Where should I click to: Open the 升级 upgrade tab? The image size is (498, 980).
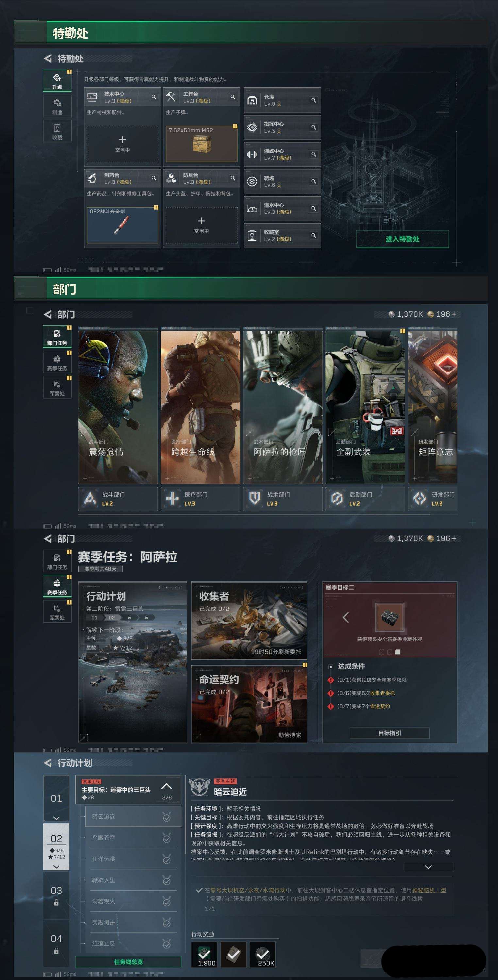click(57, 81)
